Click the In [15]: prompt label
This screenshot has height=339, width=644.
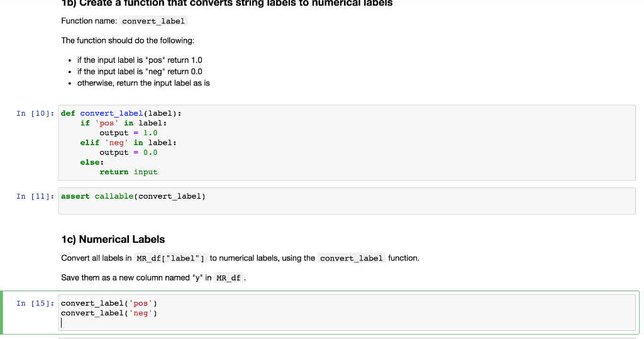tap(35, 303)
